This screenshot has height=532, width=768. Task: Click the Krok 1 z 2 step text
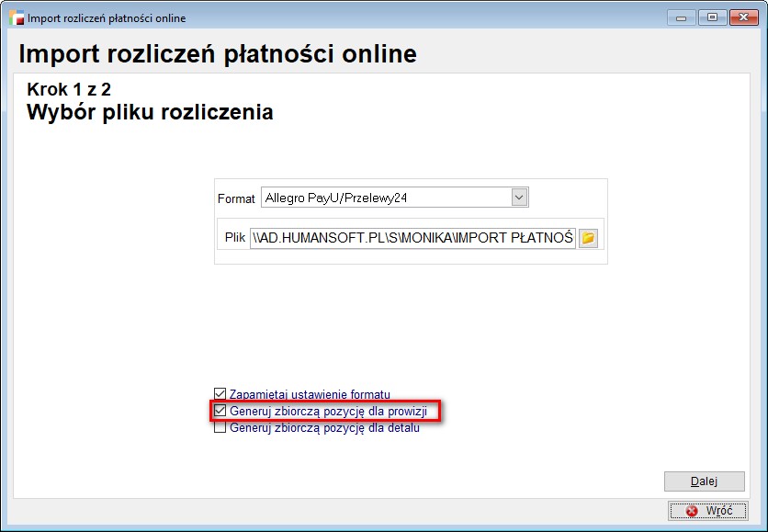pos(69,90)
